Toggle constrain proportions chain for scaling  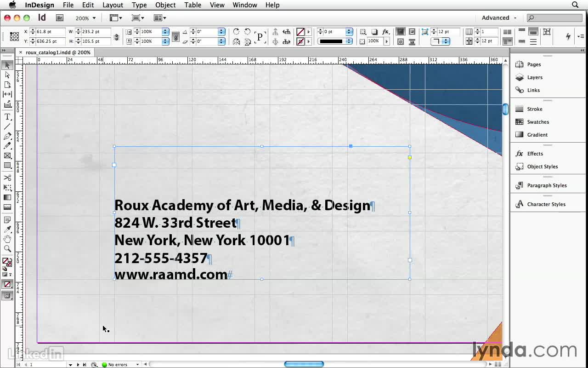175,37
